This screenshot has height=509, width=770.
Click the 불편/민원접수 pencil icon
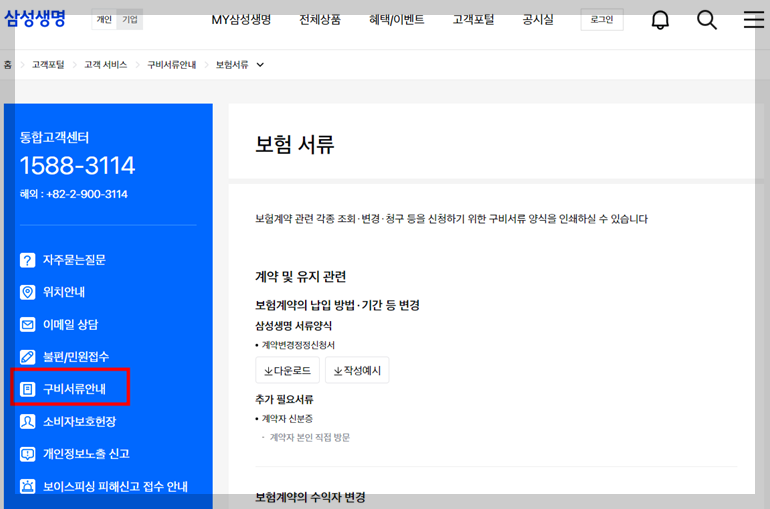click(28, 357)
